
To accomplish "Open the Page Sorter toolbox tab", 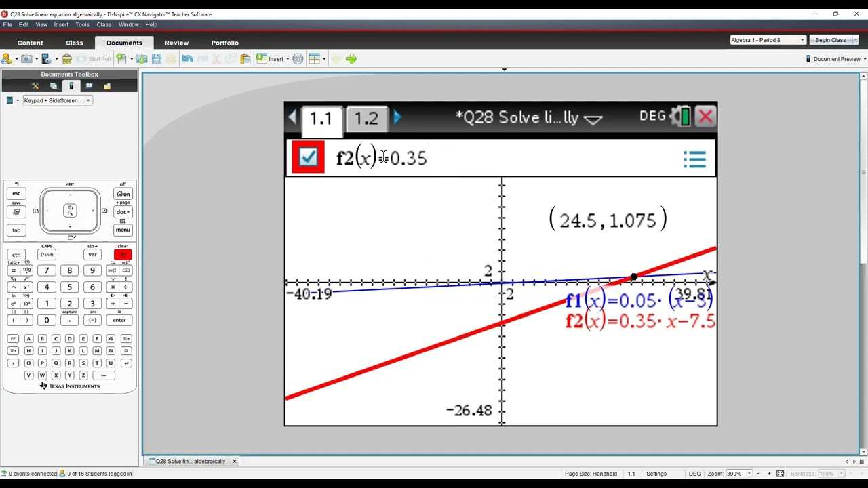I will tap(54, 86).
